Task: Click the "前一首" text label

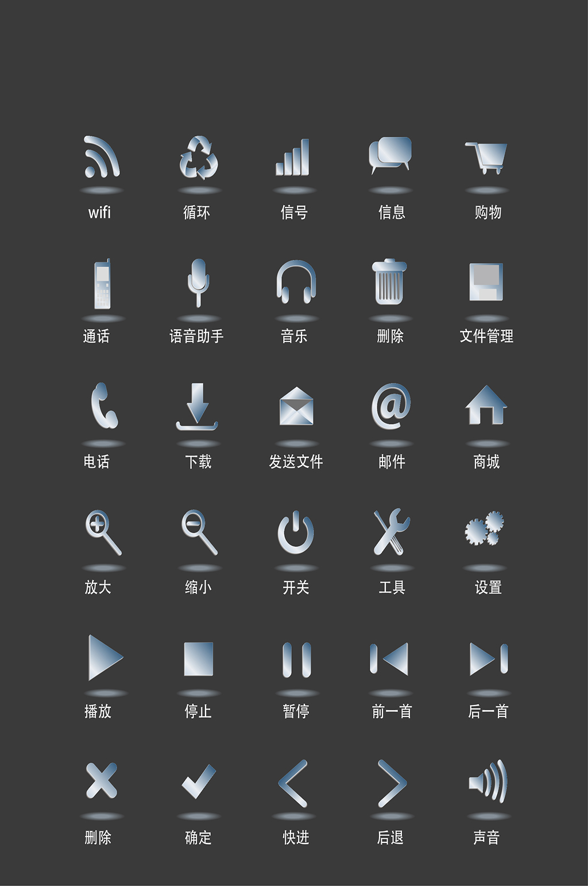Action: tap(392, 711)
